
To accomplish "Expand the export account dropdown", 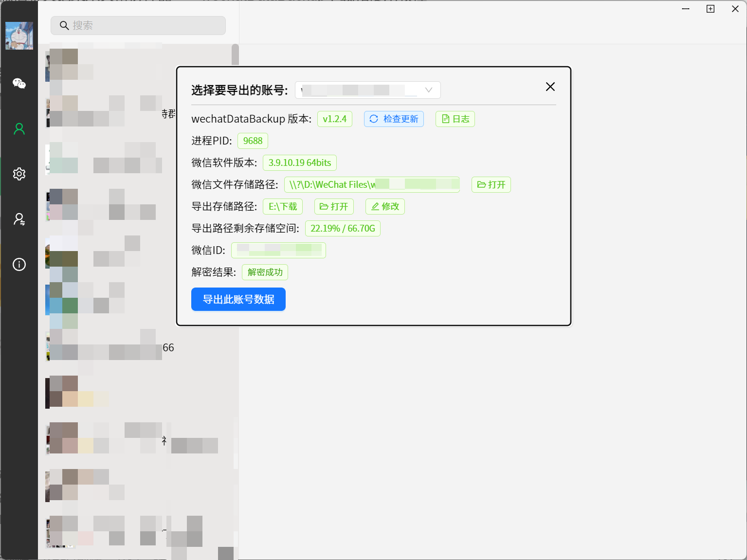I will point(428,90).
